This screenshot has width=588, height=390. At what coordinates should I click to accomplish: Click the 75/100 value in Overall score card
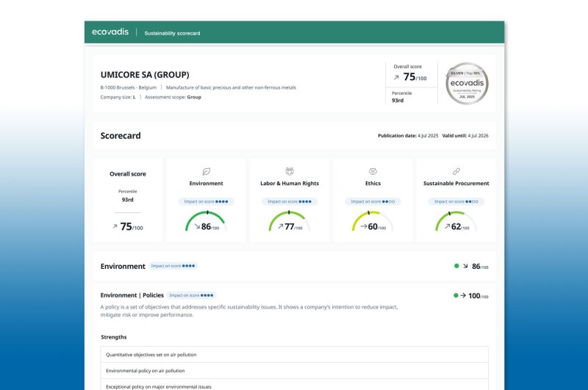[132, 227]
